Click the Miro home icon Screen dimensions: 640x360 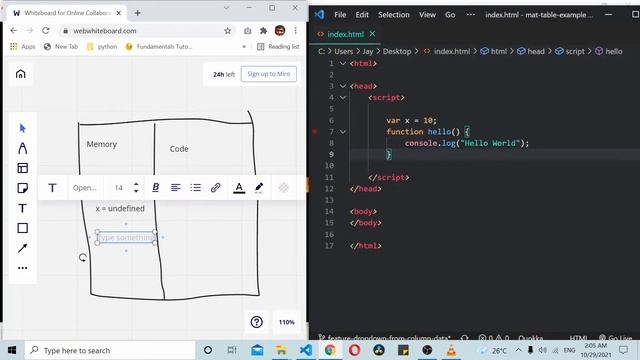click(x=20, y=74)
